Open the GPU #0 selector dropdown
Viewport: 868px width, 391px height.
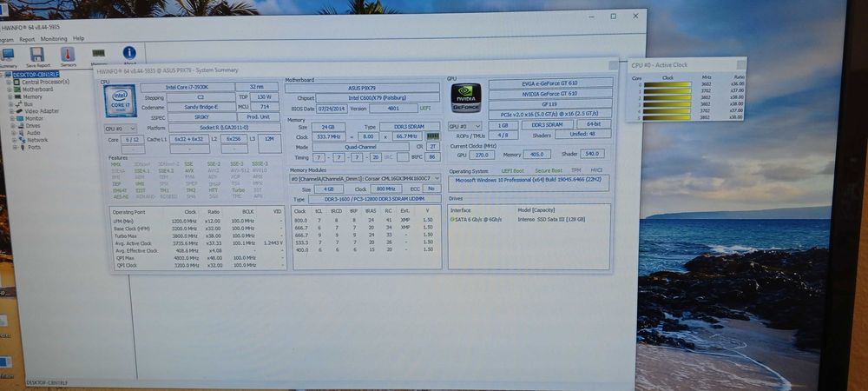pyautogui.click(x=464, y=126)
